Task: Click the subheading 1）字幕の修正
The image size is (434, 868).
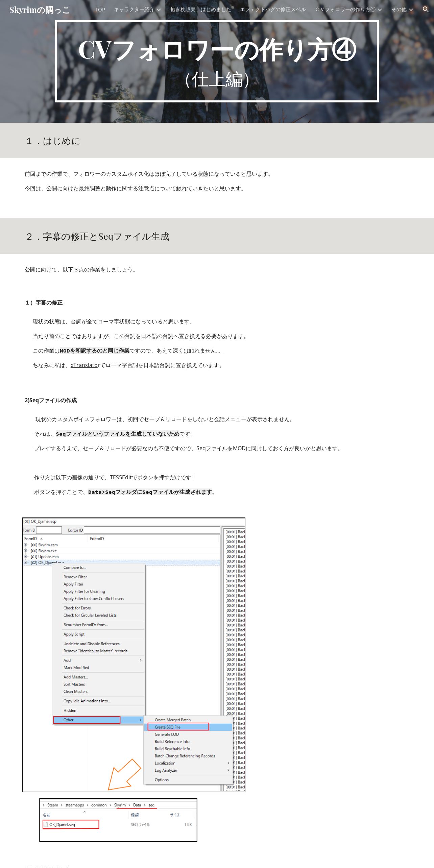Action: point(44,303)
